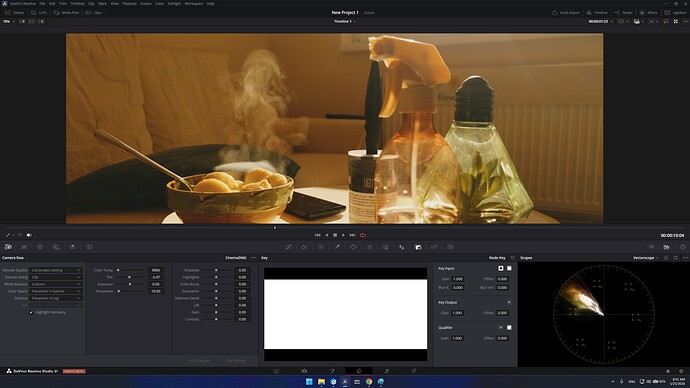The image size is (690, 388).
Task: Open the Color menu
Action: coord(159,4)
